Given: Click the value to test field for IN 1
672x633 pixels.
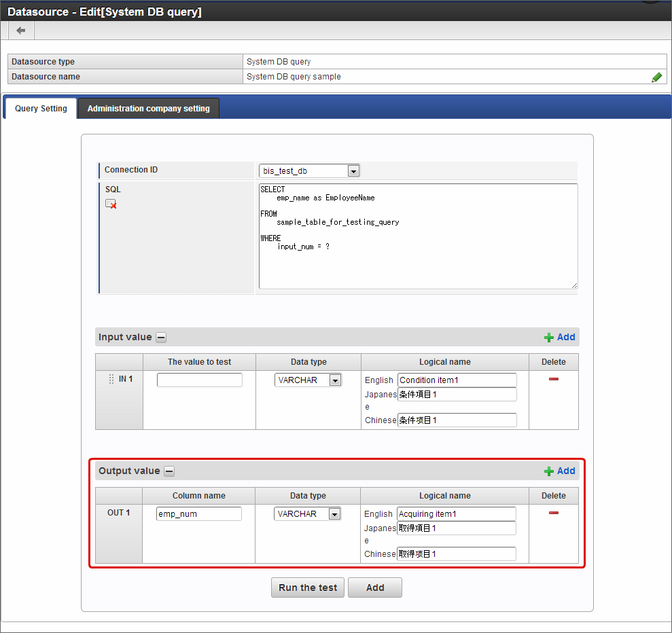Looking at the screenshot, I should tap(200, 380).
